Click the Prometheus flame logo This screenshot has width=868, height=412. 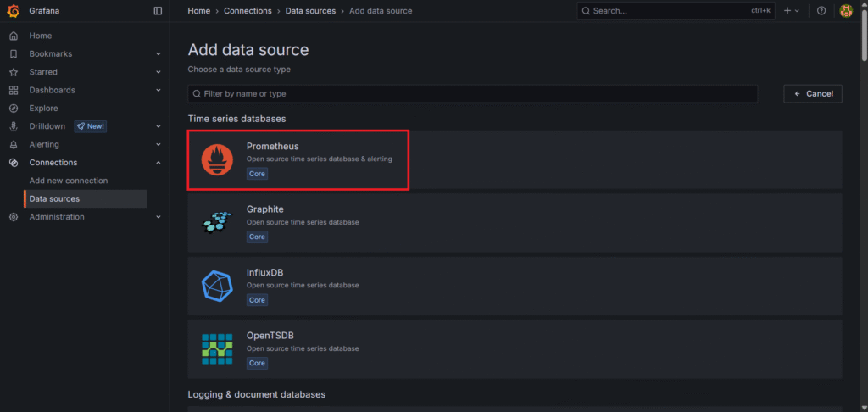(217, 159)
